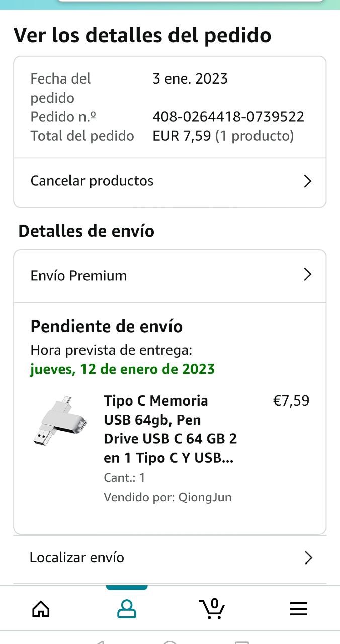Click the chevron next to Cancelar productos
The width and height of the screenshot is (340, 644).
point(308,181)
